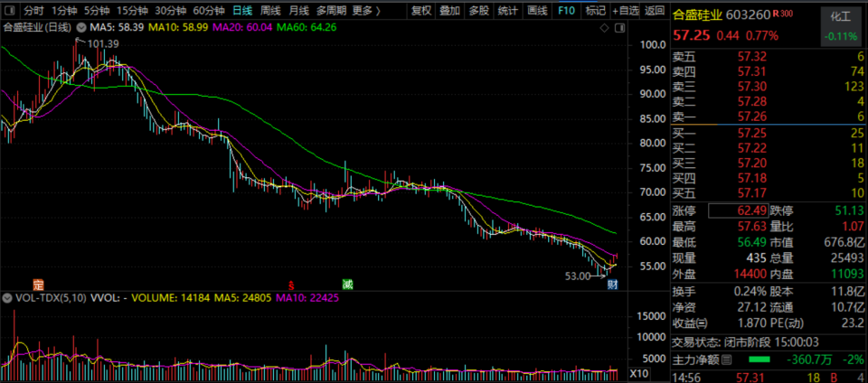Expand the 合盛硅业(日线) indicator dropdown arrow
The image size is (868, 383).
pos(81,27)
